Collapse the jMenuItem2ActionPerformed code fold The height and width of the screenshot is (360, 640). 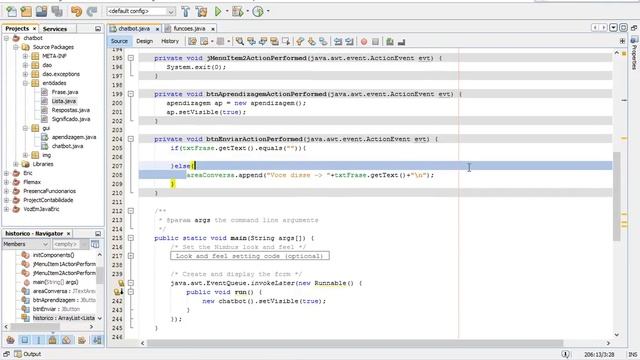[131, 58]
